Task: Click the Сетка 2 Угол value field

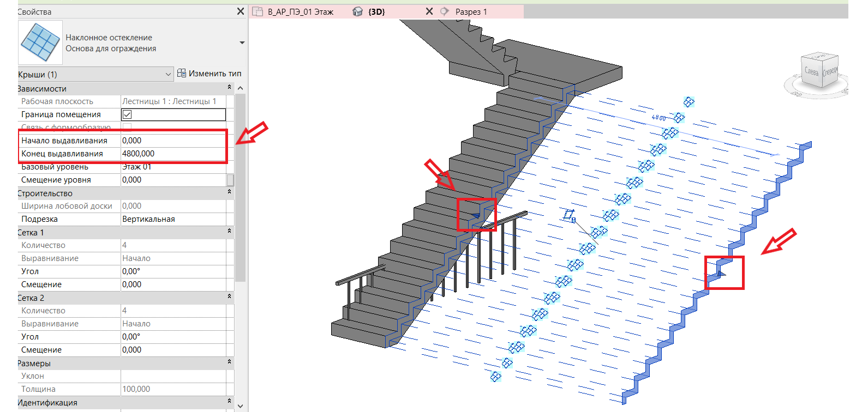Action: pos(173,337)
